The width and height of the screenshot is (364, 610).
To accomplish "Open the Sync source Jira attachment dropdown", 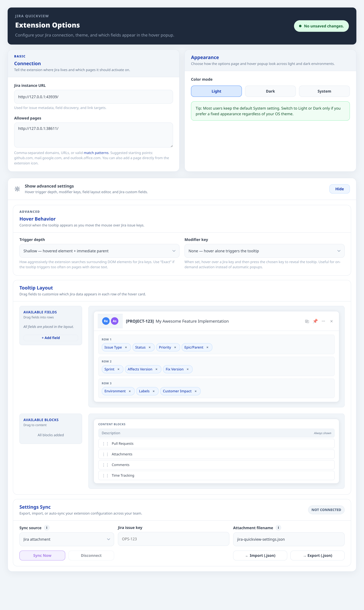I will (x=66, y=539).
